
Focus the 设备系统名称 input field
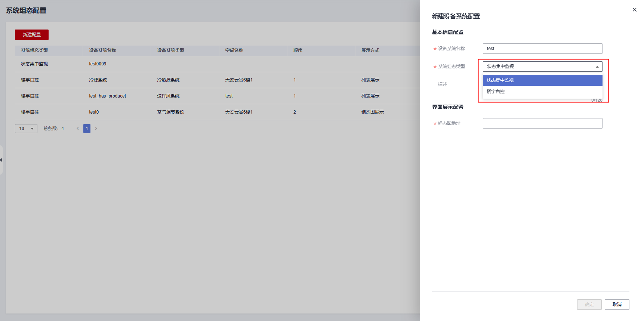[x=542, y=49]
